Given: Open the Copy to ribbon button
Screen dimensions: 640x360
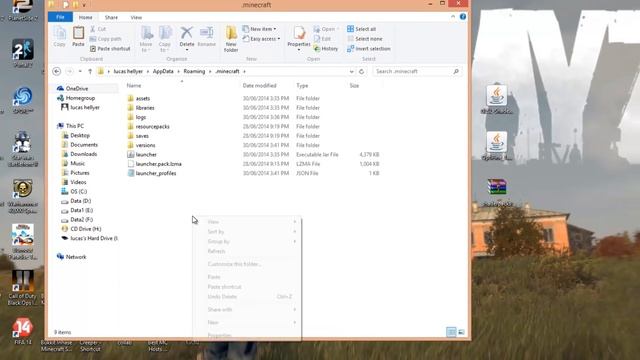Looking at the screenshot, I should 165,39.
